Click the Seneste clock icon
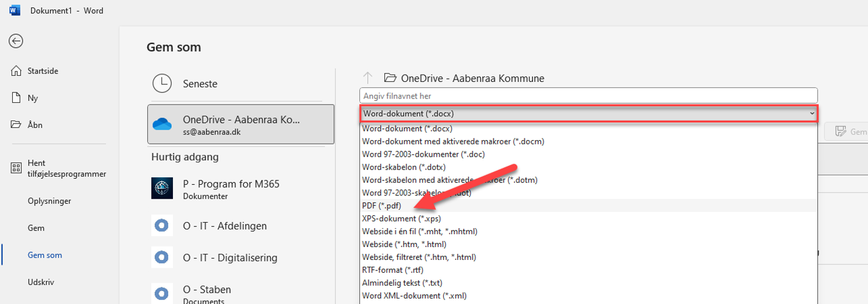Image resolution: width=868 pixels, height=304 pixels. (x=162, y=84)
